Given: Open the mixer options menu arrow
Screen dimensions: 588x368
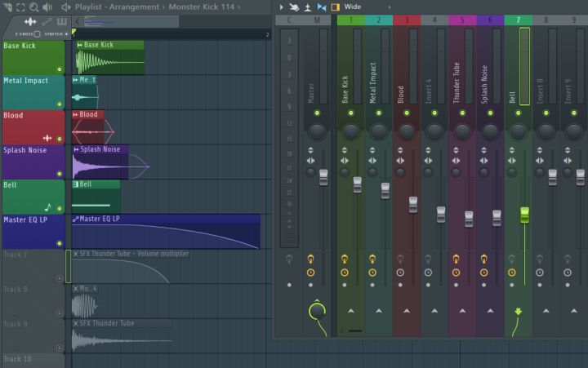Looking at the screenshot, I should [282, 7].
